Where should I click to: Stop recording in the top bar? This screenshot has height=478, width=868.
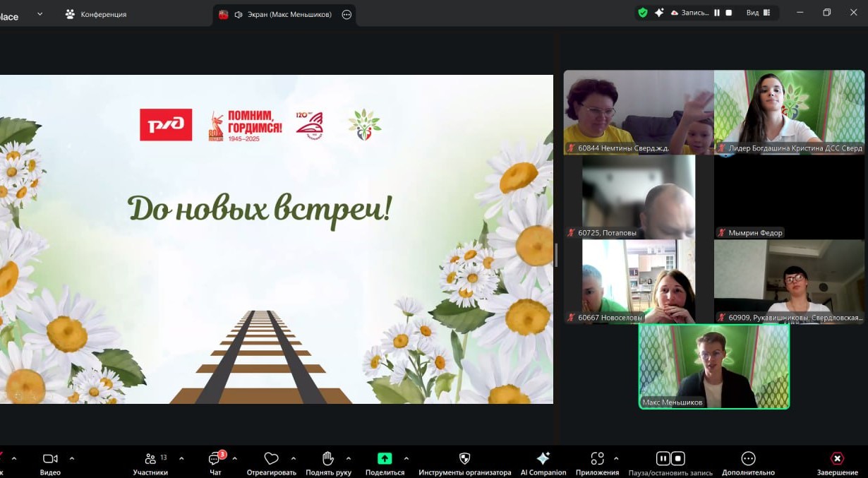(729, 13)
